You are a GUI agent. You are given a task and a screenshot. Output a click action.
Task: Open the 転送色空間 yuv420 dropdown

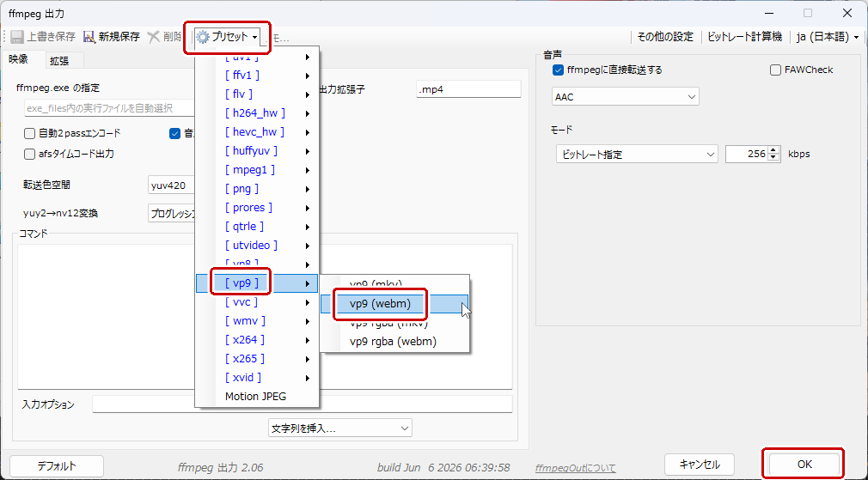pos(172,185)
